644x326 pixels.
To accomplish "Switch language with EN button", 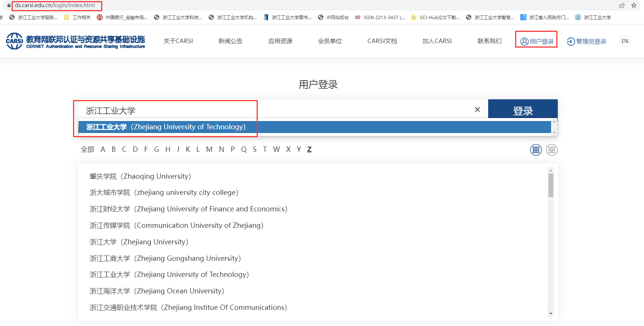I will pyautogui.click(x=625, y=41).
